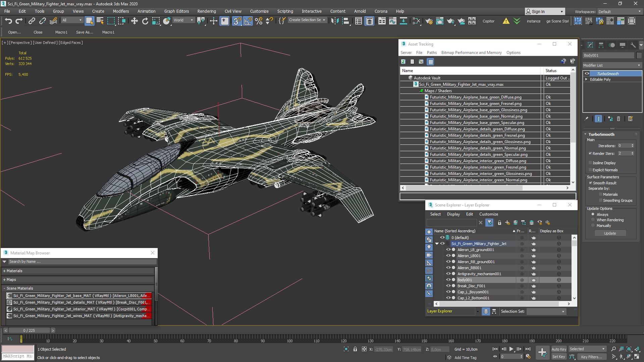
Task: Open the Rendering menu
Action: (x=206, y=11)
